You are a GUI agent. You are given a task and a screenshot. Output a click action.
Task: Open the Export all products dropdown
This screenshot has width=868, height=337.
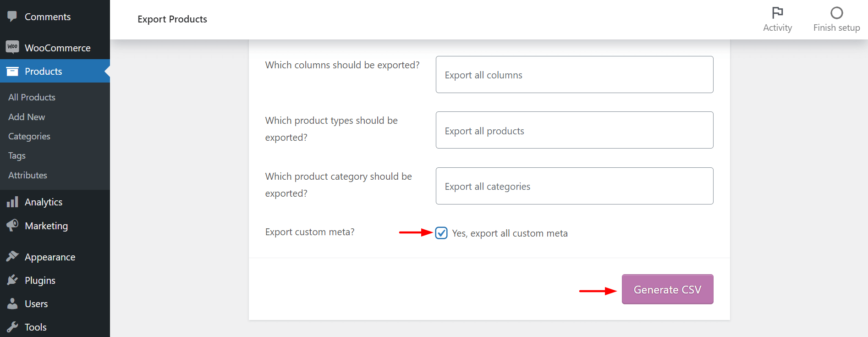(574, 130)
